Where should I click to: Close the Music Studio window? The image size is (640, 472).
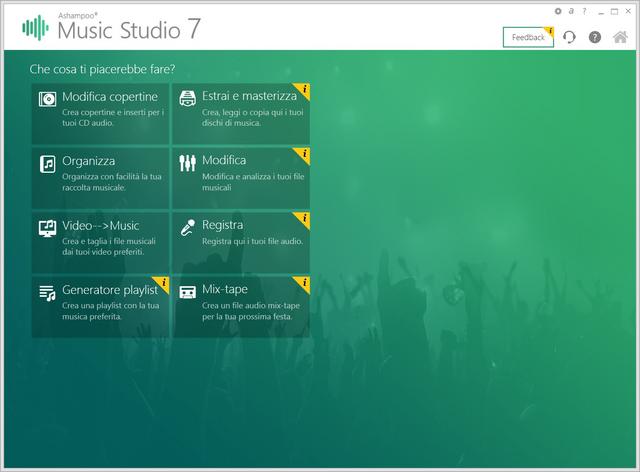click(x=628, y=11)
